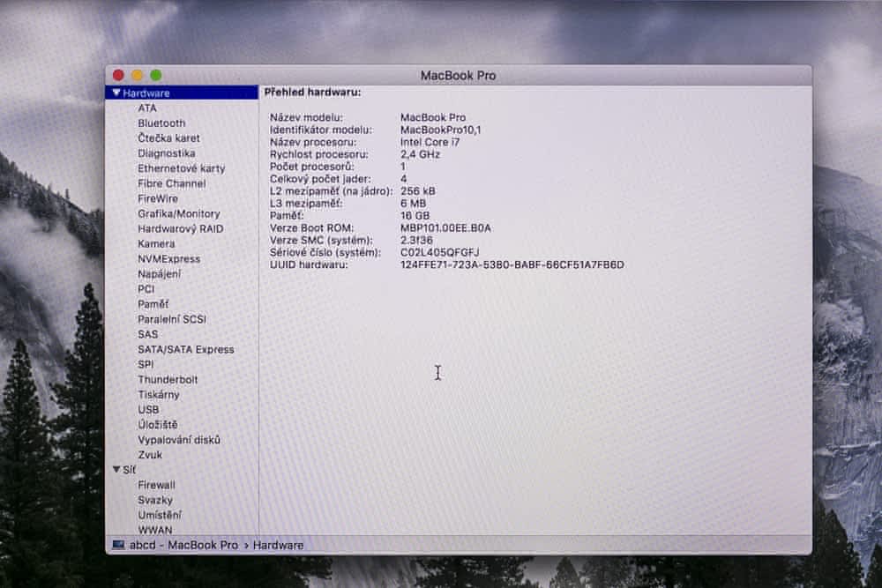The height and width of the screenshot is (588, 882).
Task: Open SATA/SATA Express entry
Action: (185, 350)
